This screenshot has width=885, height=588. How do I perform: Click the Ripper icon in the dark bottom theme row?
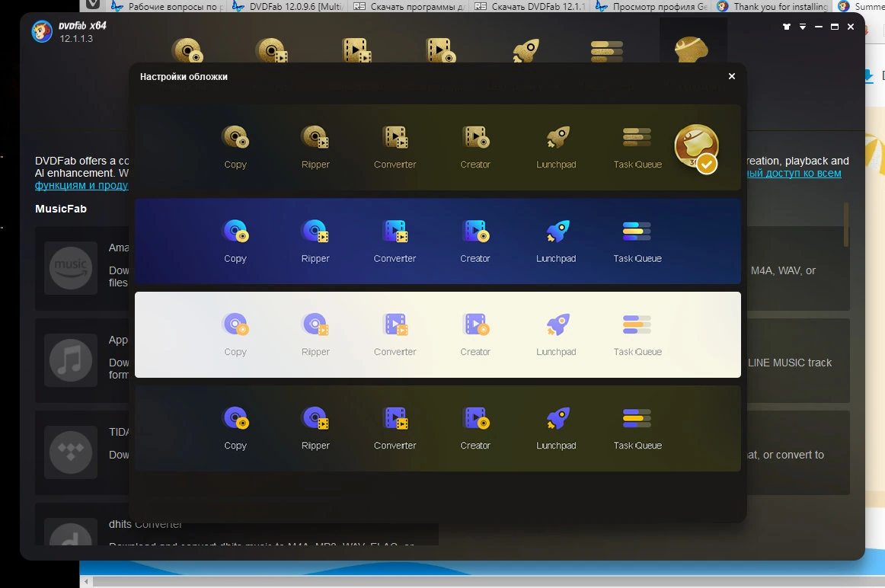coord(315,418)
